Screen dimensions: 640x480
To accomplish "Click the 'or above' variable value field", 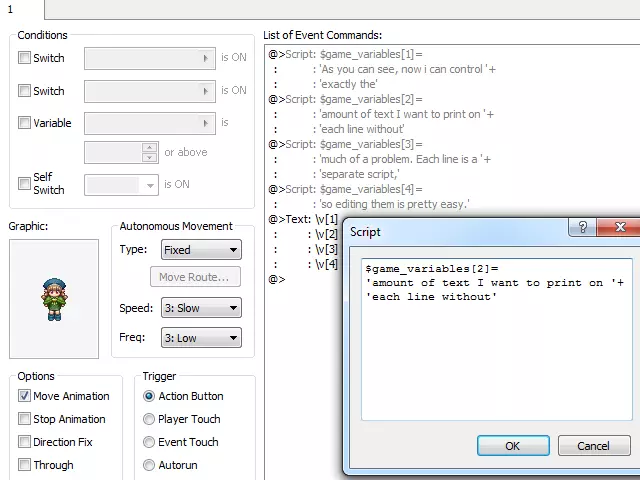I will (x=113, y=153).
